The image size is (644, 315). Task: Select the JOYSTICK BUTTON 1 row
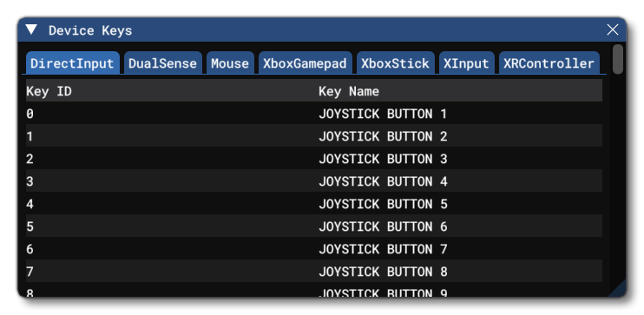314,114
